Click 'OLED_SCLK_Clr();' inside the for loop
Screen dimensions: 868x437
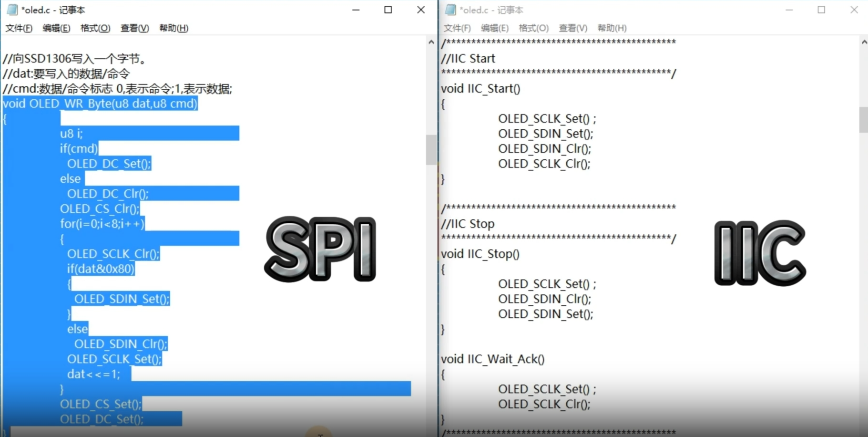(113, 254)
